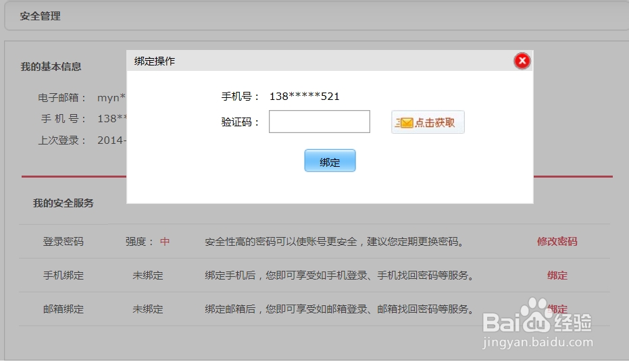Viewport: 629px width, 364px height.
Task: Click the 上次登录 label
Action: (x=61, y=140)
